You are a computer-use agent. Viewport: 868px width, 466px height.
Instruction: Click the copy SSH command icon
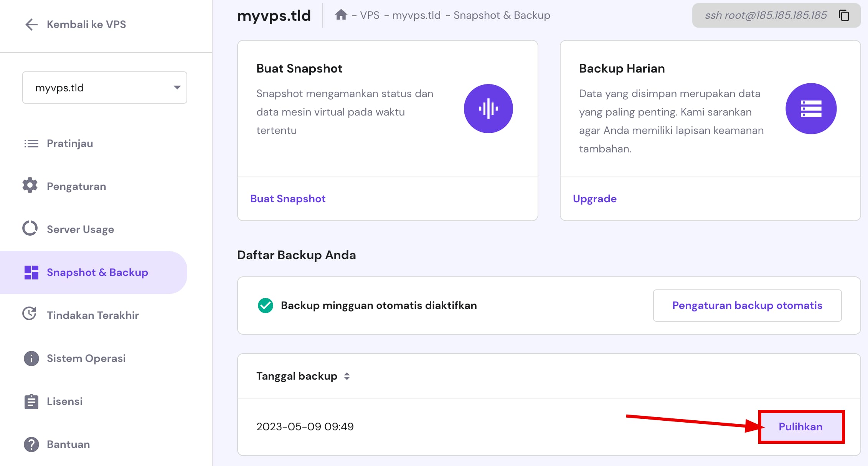(844, 15)
